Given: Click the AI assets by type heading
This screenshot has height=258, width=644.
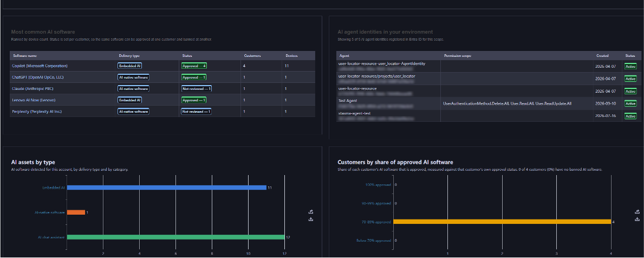Looking at the screenshot, I should 33,162.
